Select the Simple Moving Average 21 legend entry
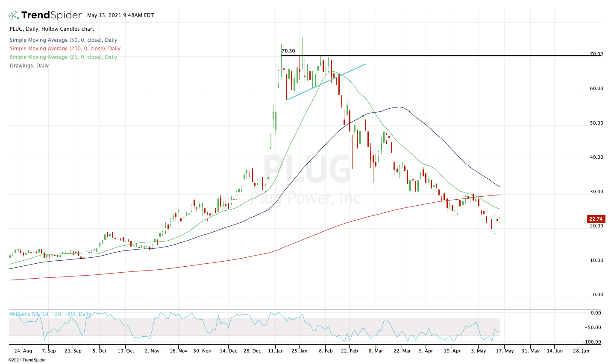614x364 pixels. click(63, 57)
